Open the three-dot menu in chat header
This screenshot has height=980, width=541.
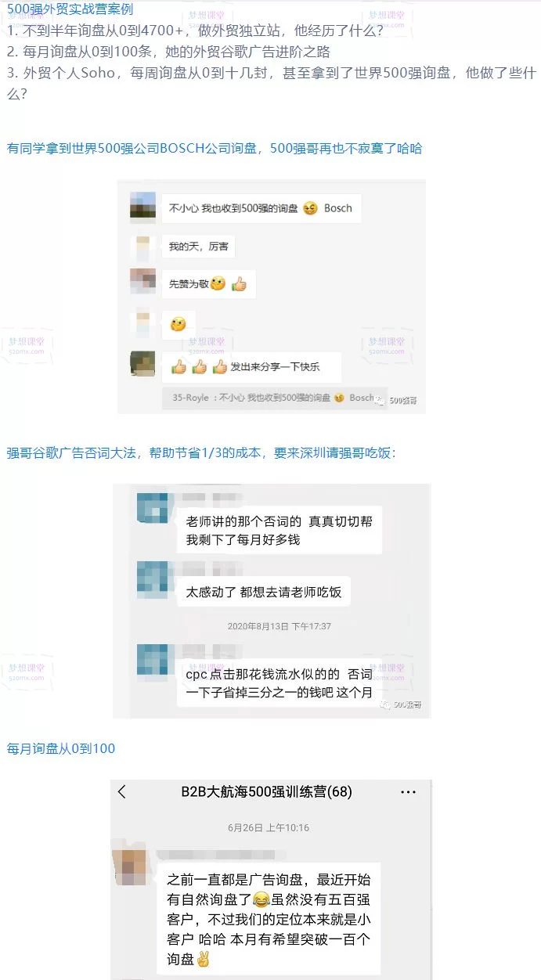point(408,792)
